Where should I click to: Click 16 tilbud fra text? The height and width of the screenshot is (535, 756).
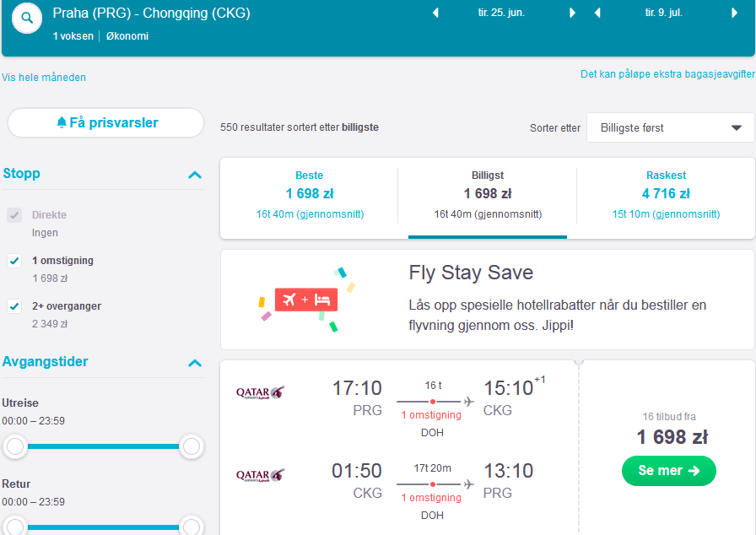(669, 417)
